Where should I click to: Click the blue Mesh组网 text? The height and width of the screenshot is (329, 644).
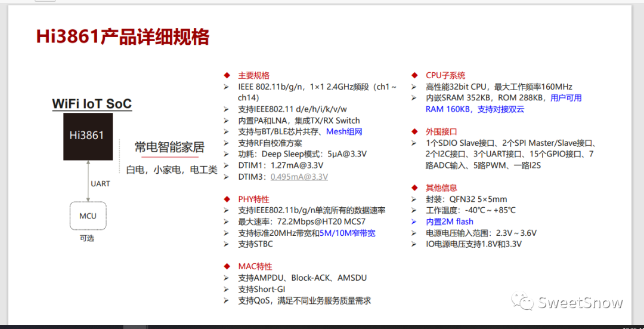pos(344,131)
